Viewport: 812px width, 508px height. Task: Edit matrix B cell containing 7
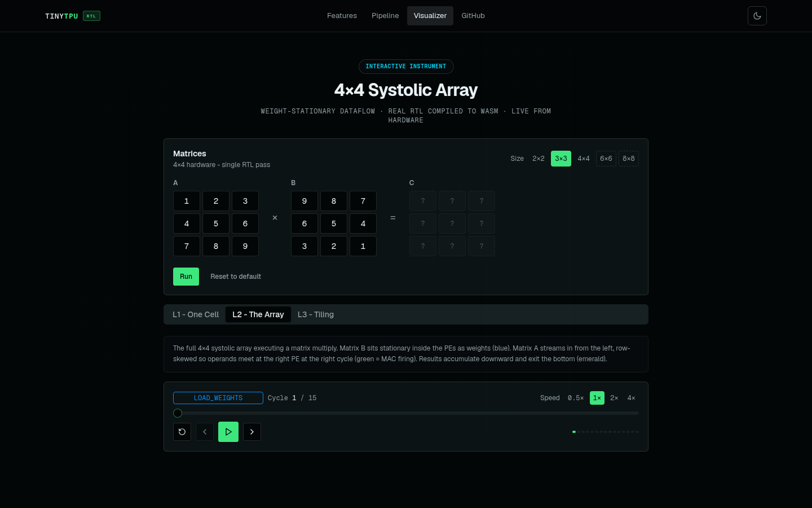coord(363,201)
